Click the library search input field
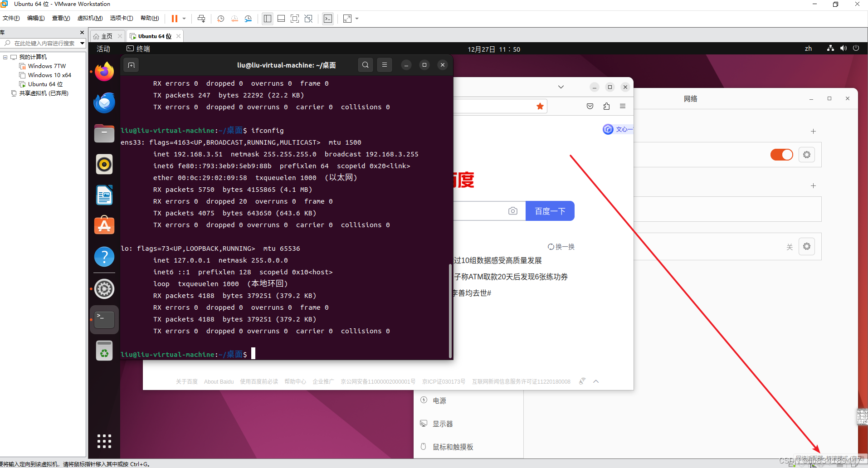Viewport: 868px width, 468px height. [44, 44]
